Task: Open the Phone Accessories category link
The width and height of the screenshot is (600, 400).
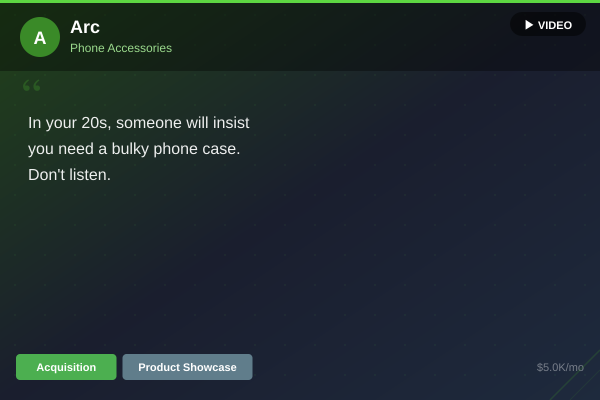Action: pos(121,48)
